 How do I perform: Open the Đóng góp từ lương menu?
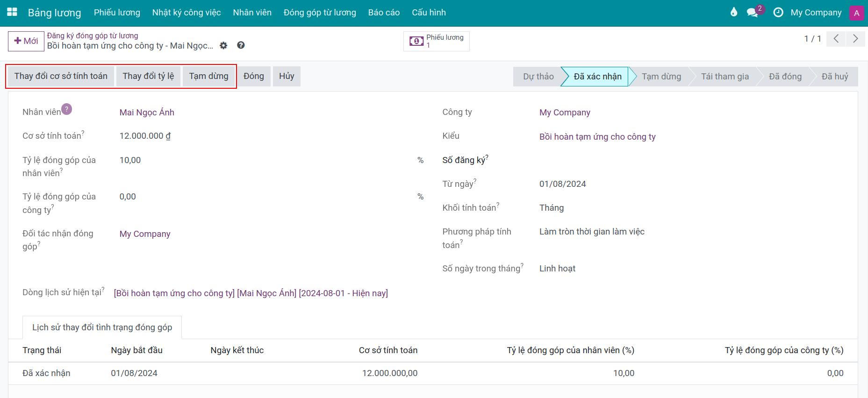coord(320,13)
